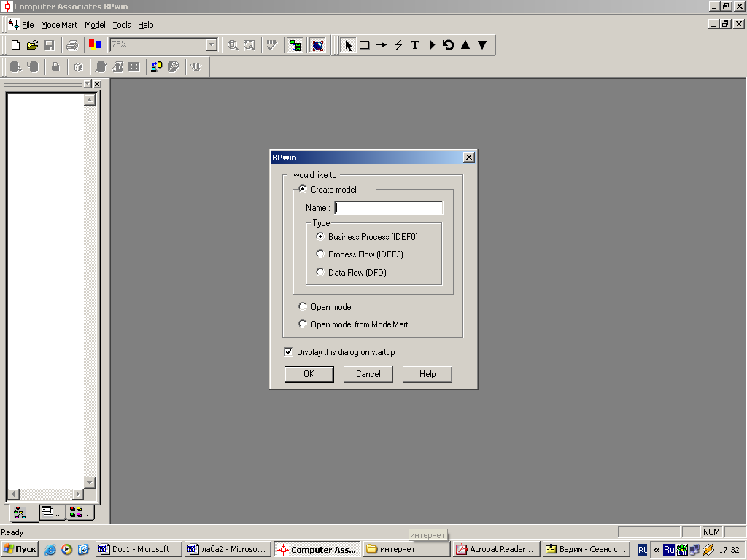Select the Arrow tool
Viewport: 747px width, 560px height.
click(382, 45)
